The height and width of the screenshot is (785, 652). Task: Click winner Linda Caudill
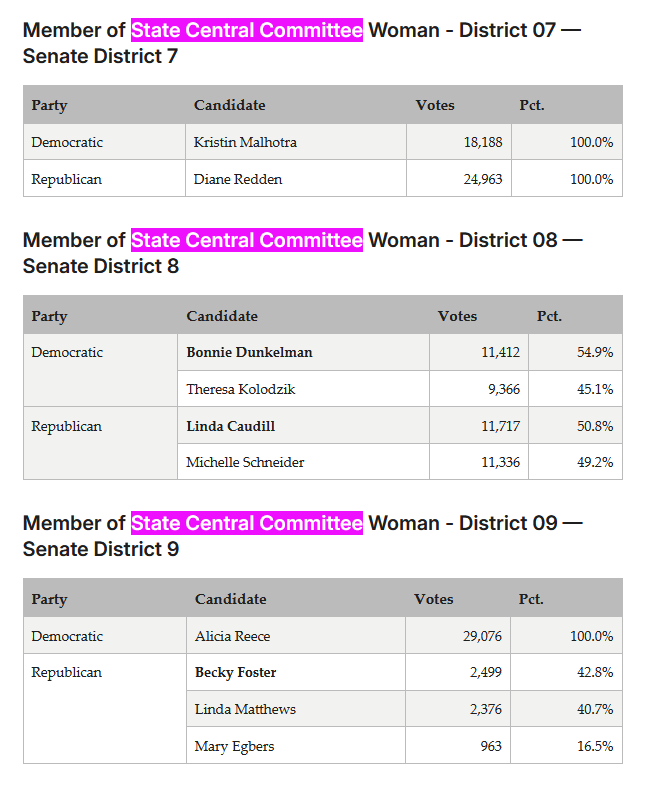(230, 426)
